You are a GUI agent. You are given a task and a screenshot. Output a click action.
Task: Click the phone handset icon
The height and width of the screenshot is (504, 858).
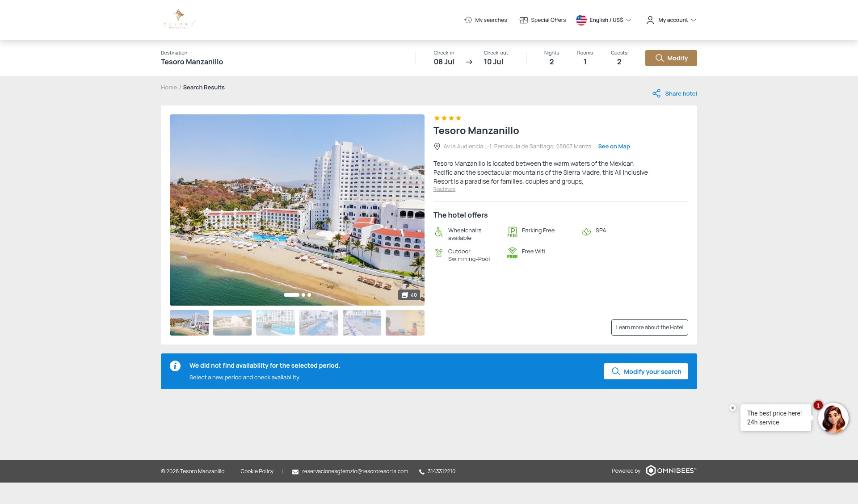coord(421,472)
